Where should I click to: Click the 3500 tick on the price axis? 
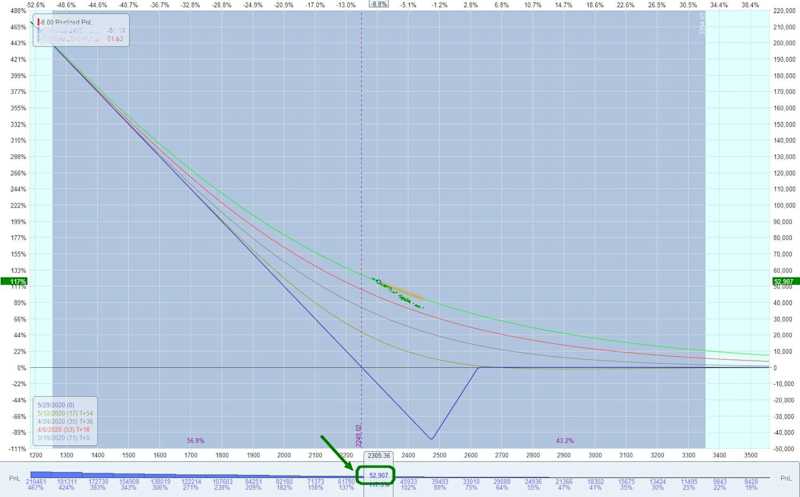(751, 455)
